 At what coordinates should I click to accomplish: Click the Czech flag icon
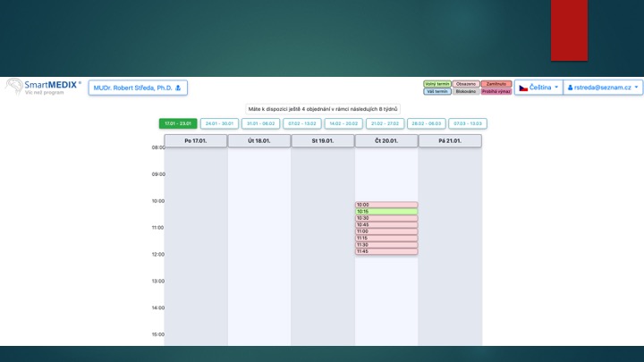click(523, 88)
